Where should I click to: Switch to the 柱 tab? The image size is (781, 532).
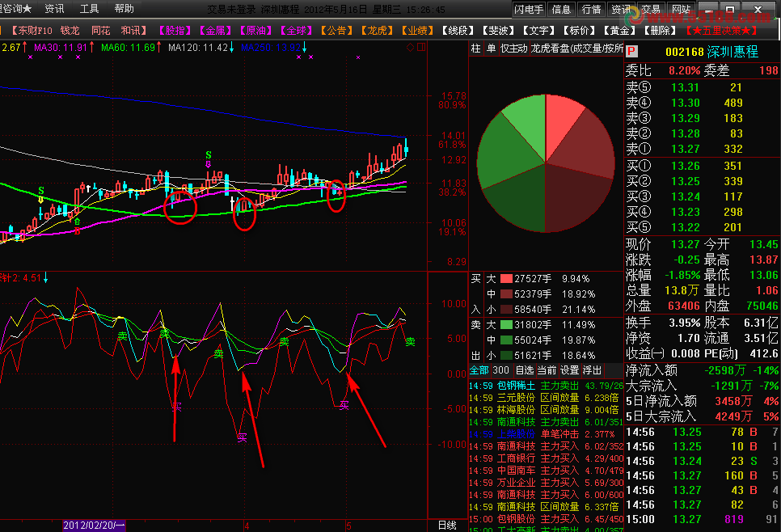tap(475, 49)
